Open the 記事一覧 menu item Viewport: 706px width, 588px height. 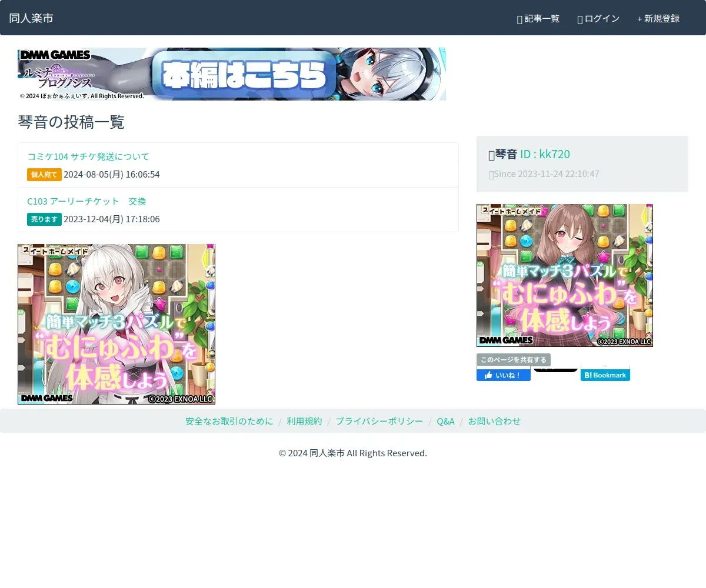click(x=538, y=18)
